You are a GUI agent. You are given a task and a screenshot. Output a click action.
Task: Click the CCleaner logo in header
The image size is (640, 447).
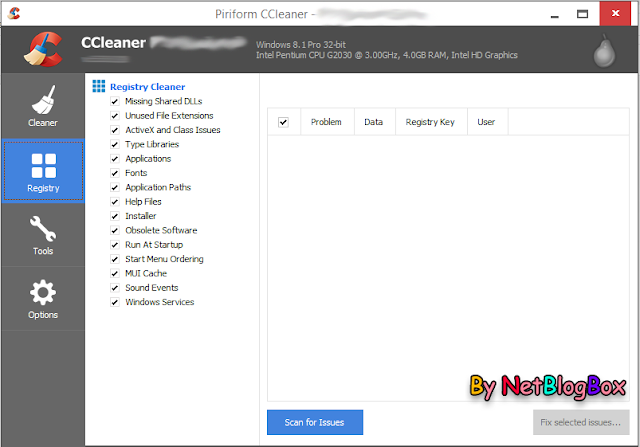click(x=44, y=49)
